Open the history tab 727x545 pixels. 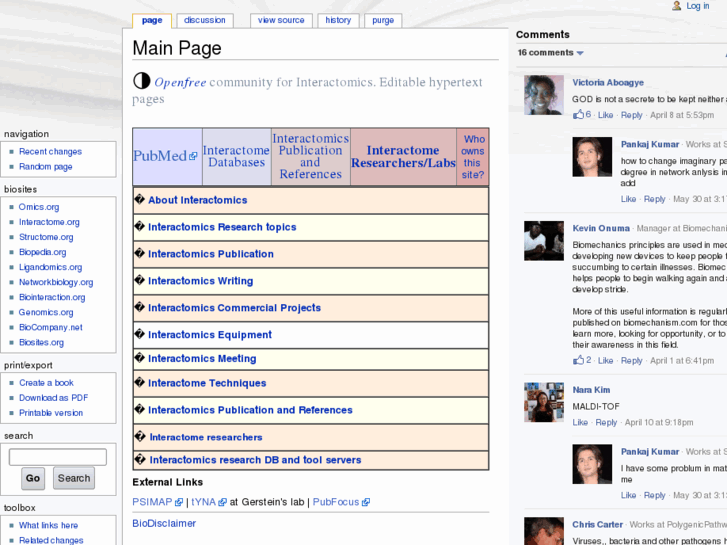[x=338, y=20]
